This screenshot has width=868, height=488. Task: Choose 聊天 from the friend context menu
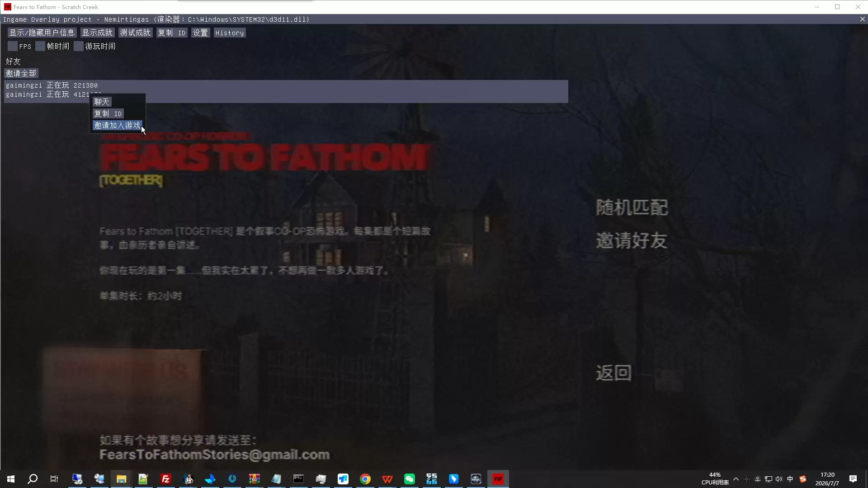click(x=102, y=102)
